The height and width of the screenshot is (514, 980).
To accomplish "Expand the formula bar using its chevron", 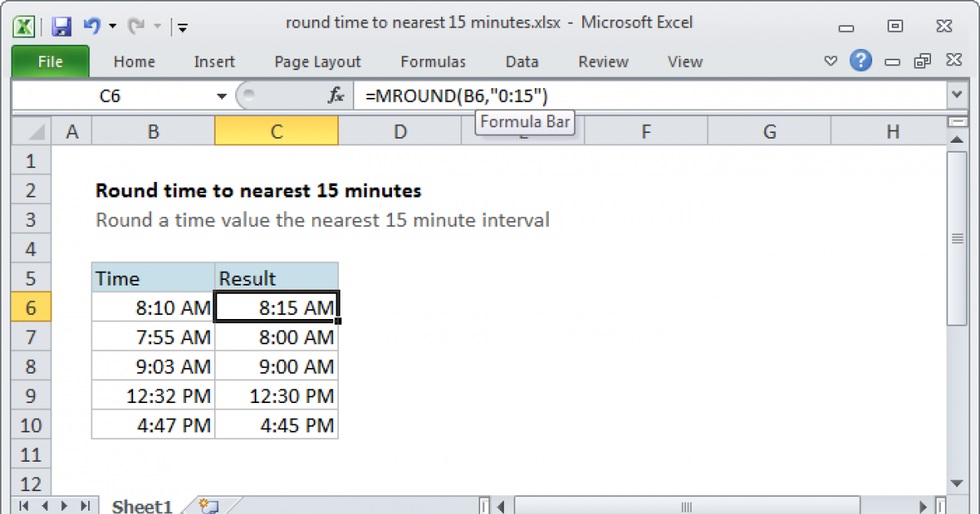I will point(957,96).
